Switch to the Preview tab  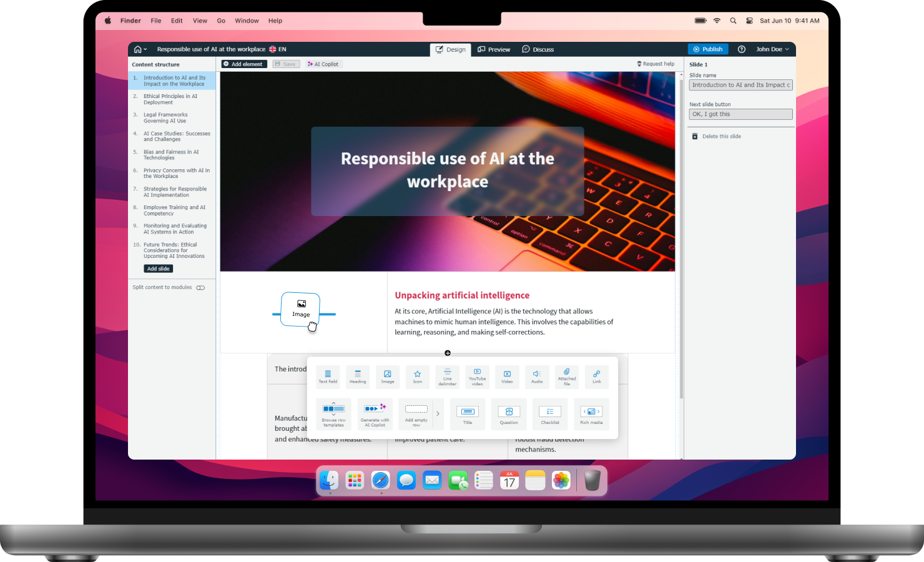coord(494,49)
